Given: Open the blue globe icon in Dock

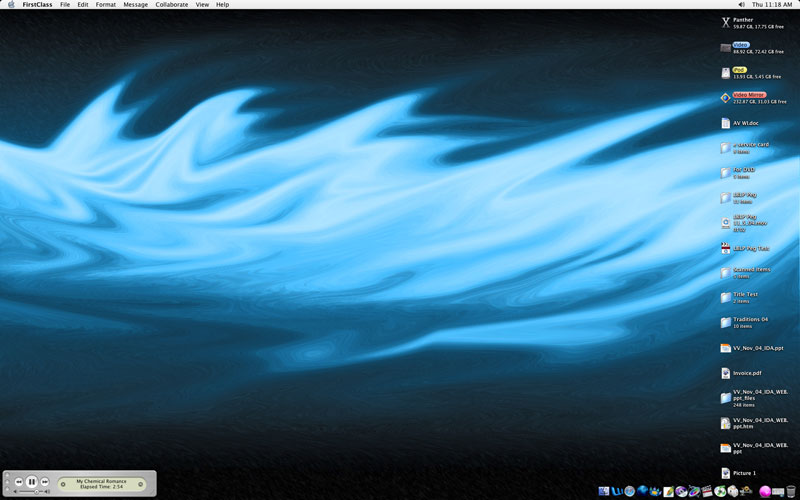Looking at the screenshot, I should coord(642,491).
